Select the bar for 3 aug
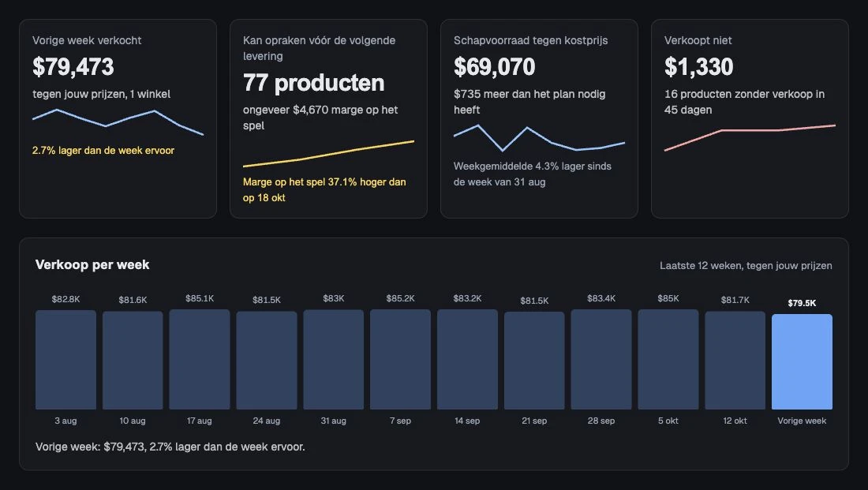Screen dimensions: 868x490 pos(65,360)
